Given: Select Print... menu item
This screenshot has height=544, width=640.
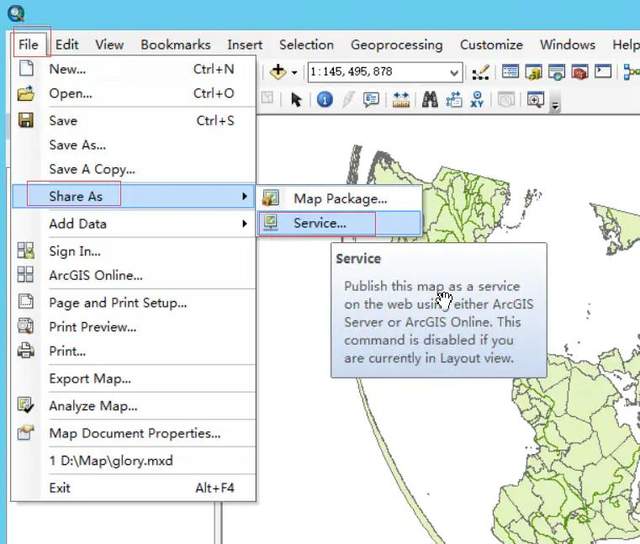Looking at the screenshot, I should [133, 351].
